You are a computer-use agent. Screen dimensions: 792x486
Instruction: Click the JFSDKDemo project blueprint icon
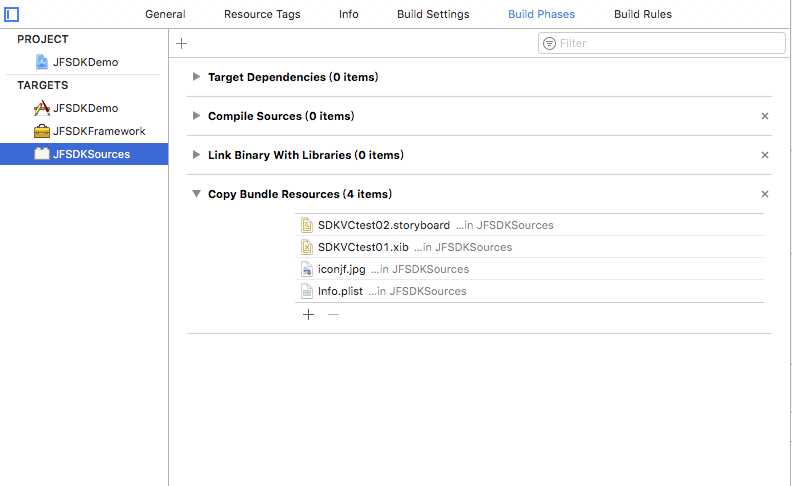coord(42,62)
